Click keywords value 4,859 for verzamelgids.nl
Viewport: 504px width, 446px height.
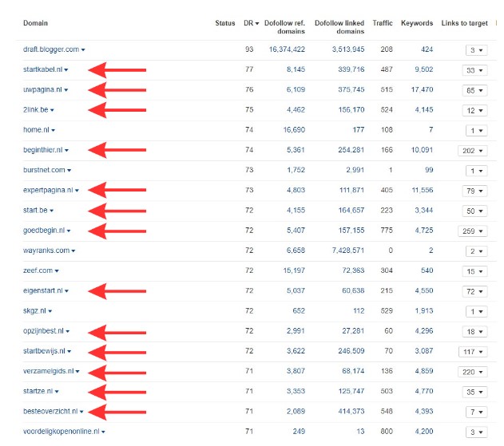pyautogui.click(x=424, y=371)
